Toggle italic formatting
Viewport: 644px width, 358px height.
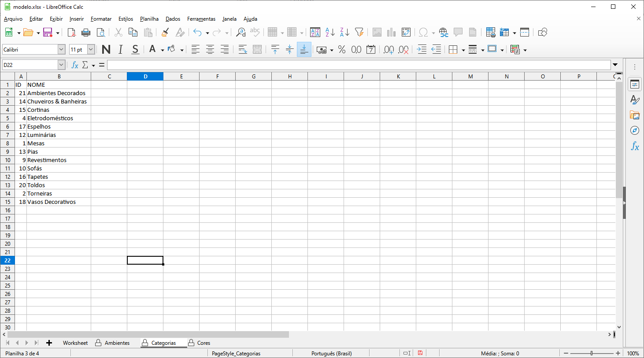121,49
